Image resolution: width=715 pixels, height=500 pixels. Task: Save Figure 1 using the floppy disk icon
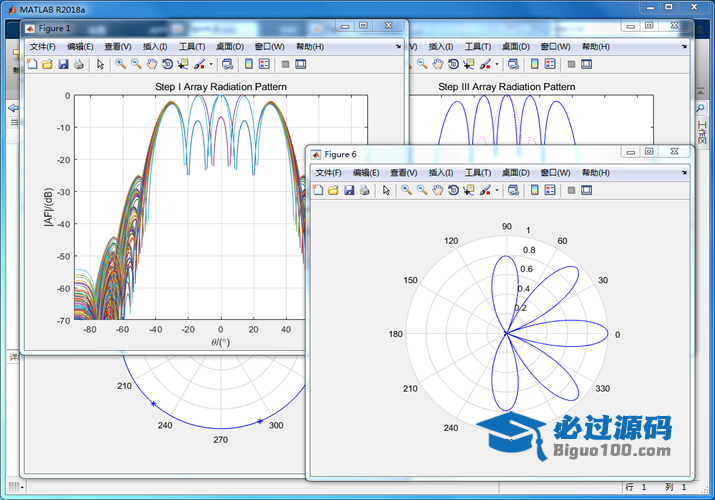point(63,64)
